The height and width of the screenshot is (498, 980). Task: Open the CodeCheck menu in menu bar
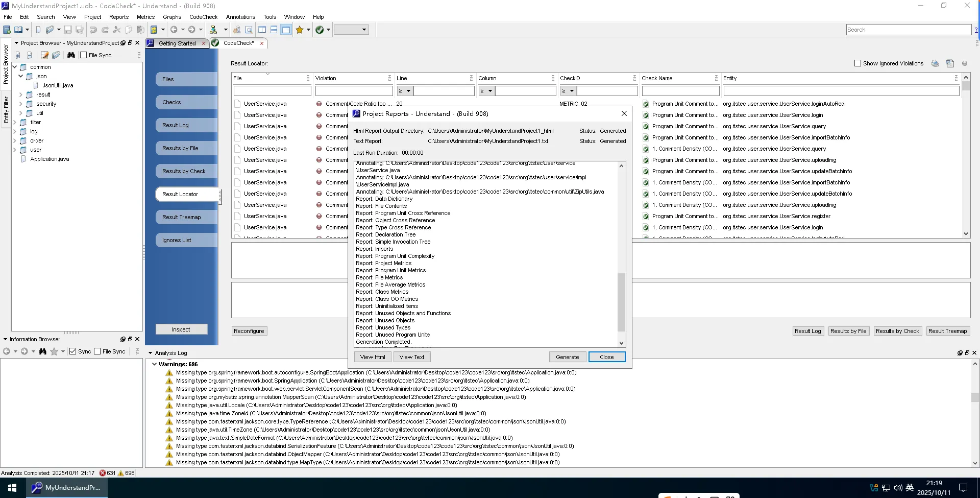coord(203,17)
